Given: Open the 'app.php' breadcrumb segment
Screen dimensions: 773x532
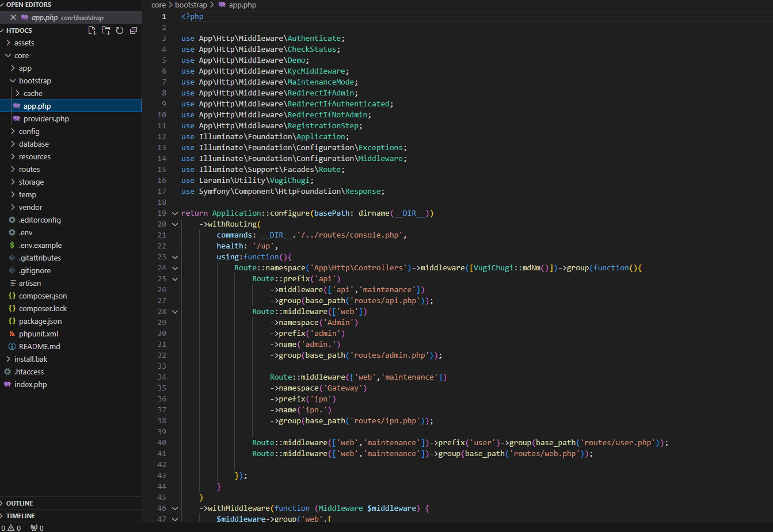Looking at the screenshot, I should point(242,5).
